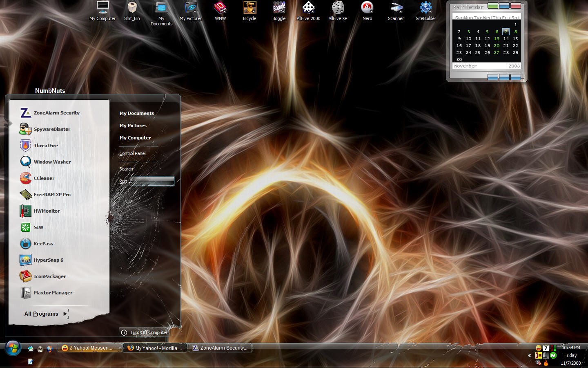Viewport: 588px width, 368px height.
Task: Click the Windows Start orb
Action: [13, 348]
